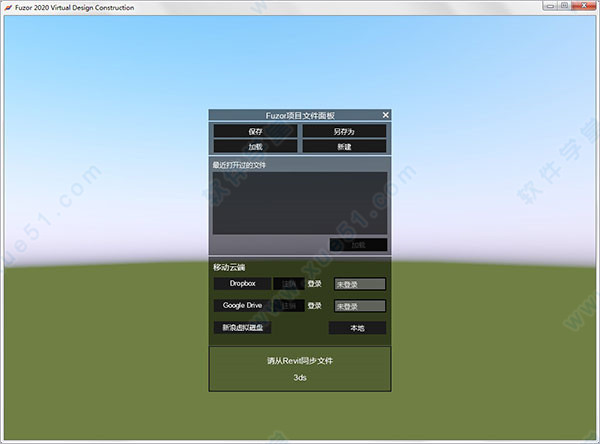The width and height of the screenshot is (600, 444).
Task: Click the Dropbox button
Action: point(242,283)
